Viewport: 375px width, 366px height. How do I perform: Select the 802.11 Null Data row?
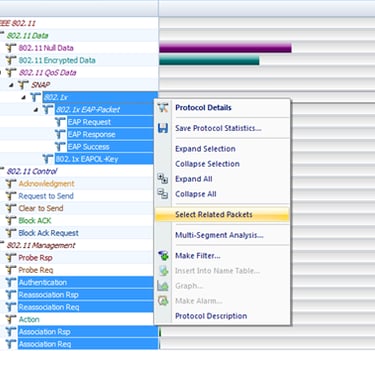[46, 48]
